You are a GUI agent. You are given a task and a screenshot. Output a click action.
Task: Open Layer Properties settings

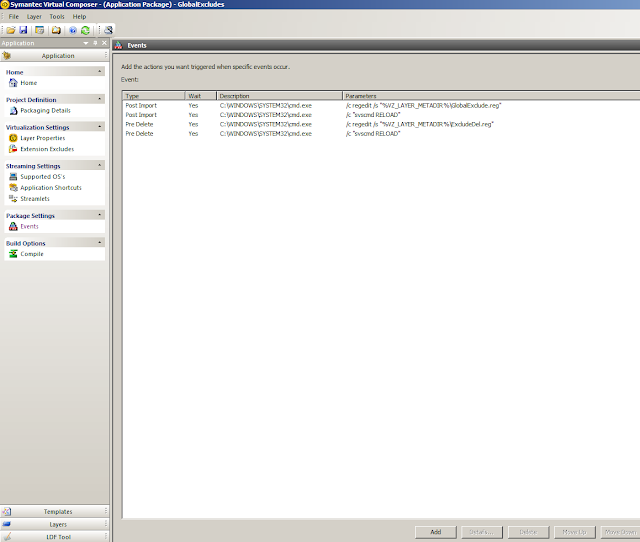tap(42, 138)
